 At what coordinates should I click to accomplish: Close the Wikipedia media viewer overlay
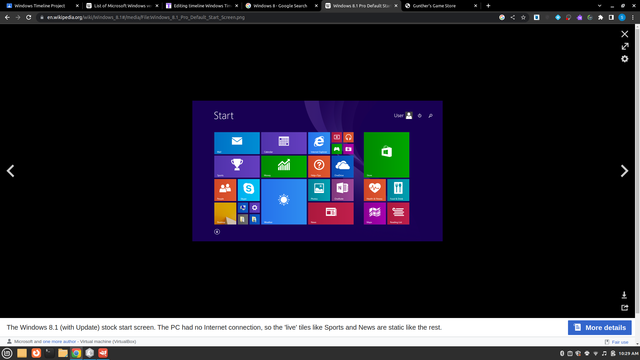click(624, 34)
